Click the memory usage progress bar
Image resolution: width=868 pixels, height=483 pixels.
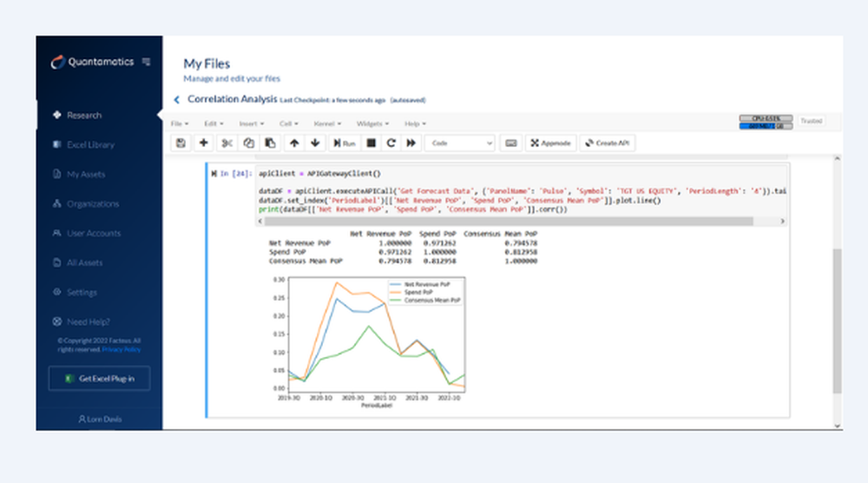pyautogui.click(x=766, y=126)
